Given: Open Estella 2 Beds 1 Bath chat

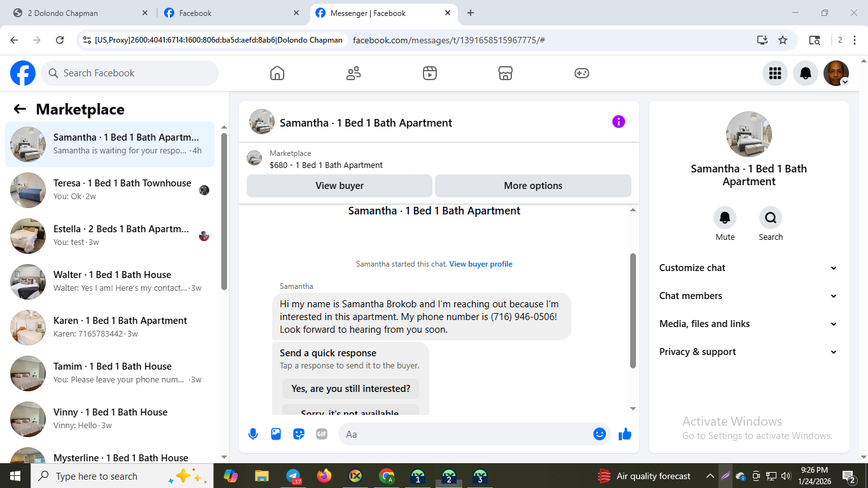Looking at the screenshot, I should pyautogui.click(x=109, y=236).
